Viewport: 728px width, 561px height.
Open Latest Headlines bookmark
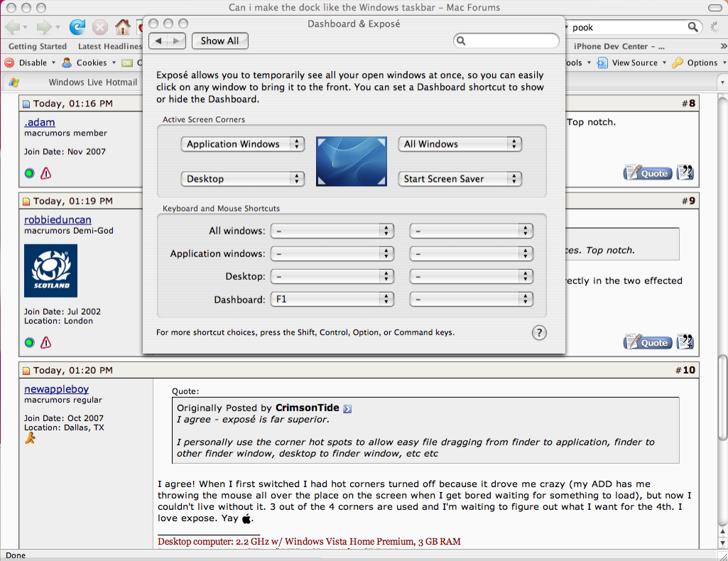tap(110, 46)
